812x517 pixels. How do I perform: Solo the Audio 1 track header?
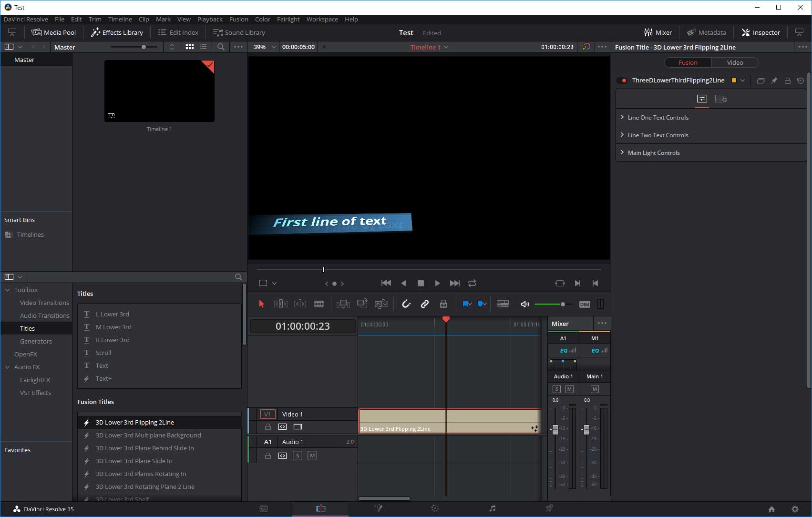[298, 456]
